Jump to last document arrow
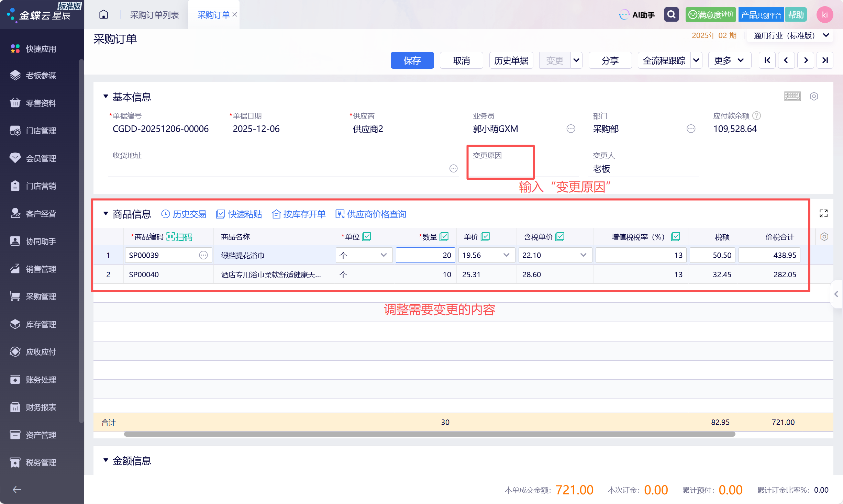 pyautogui.click(x=825, y=60)
